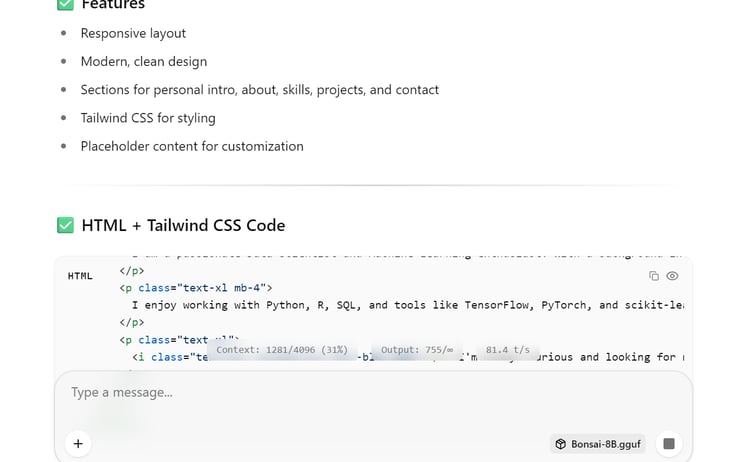
Task: Click the Modern, clean design bullet
Action: [x=144, y=61]
